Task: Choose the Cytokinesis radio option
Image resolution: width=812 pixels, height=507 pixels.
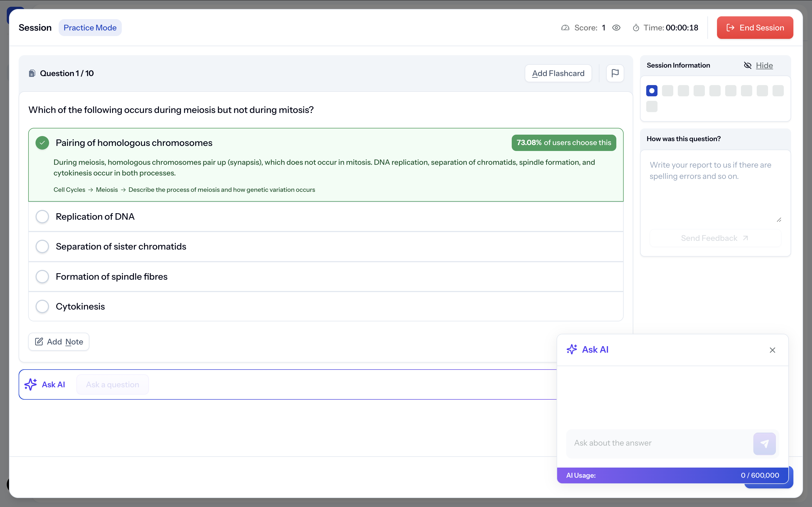Action: pos(42,306)
